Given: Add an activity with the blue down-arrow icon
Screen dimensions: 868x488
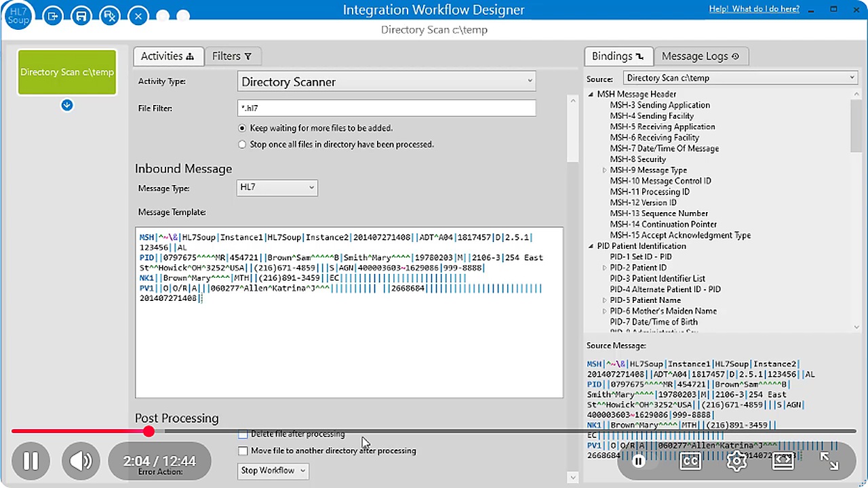Looking at the screenshot, I should [x=66, y=105].
